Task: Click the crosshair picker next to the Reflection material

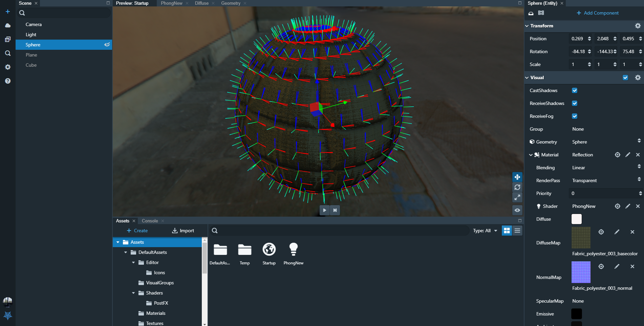Action: [x=617, y=155]
